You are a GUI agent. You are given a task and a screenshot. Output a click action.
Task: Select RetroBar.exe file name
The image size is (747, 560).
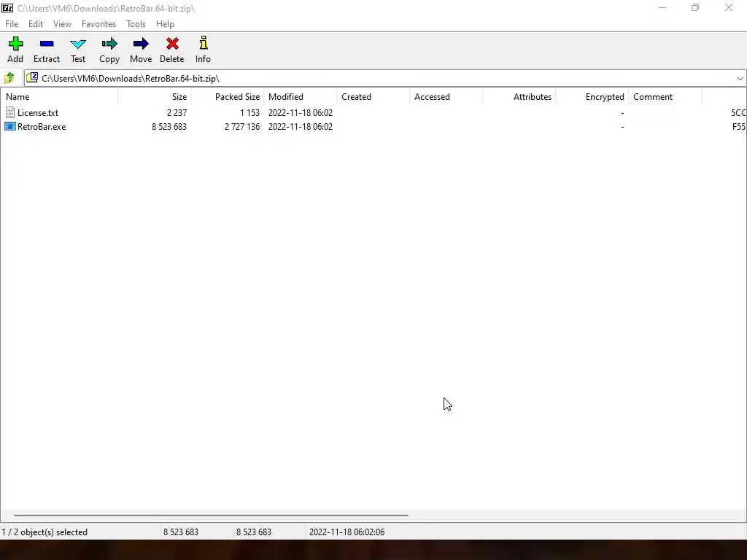click(x=42, y=127)
